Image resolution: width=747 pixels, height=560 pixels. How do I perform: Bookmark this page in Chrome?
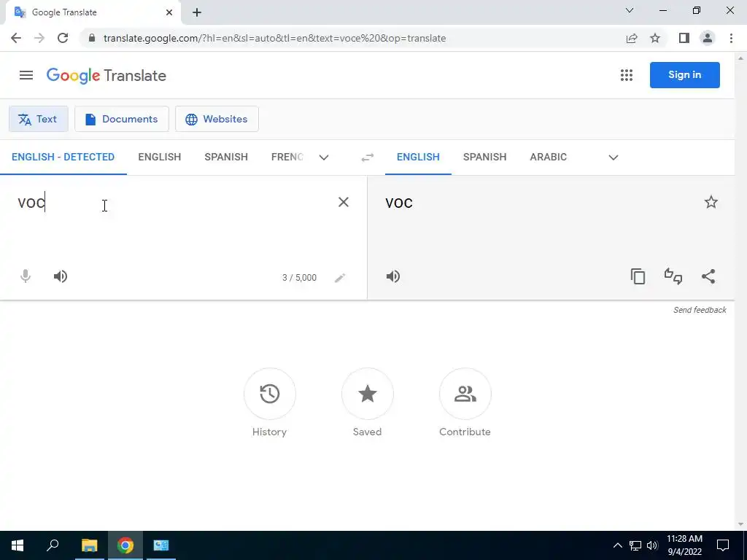(655, 38)
